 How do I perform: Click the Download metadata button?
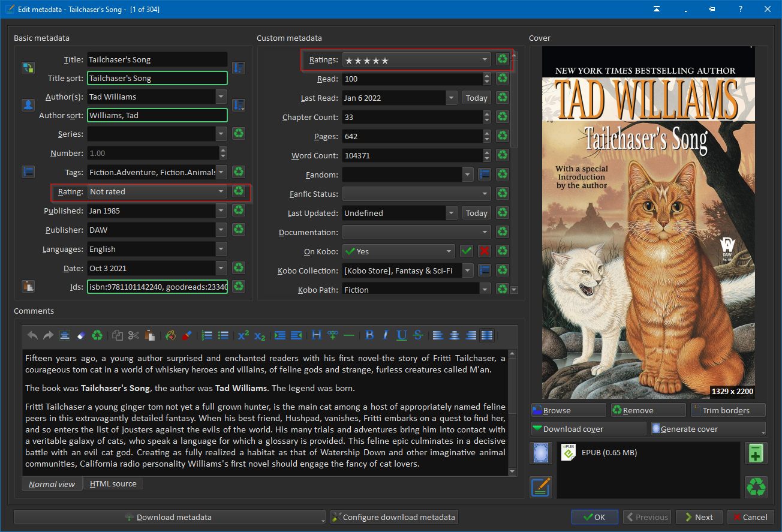coord(170,517)
